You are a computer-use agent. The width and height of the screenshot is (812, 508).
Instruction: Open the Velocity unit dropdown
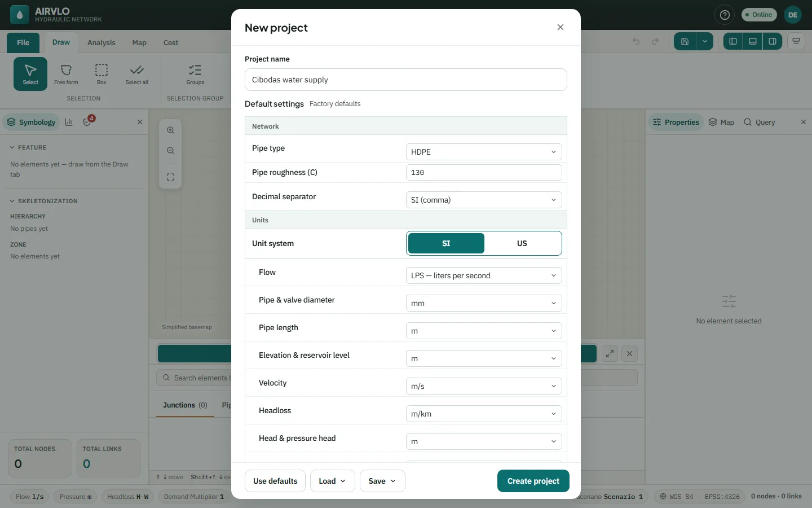coord(484,386)
